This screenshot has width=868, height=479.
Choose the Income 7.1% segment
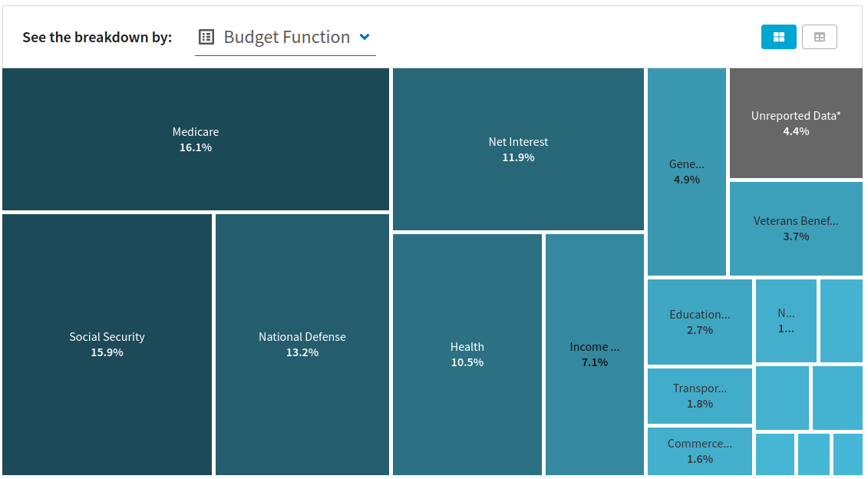[594, 354]
